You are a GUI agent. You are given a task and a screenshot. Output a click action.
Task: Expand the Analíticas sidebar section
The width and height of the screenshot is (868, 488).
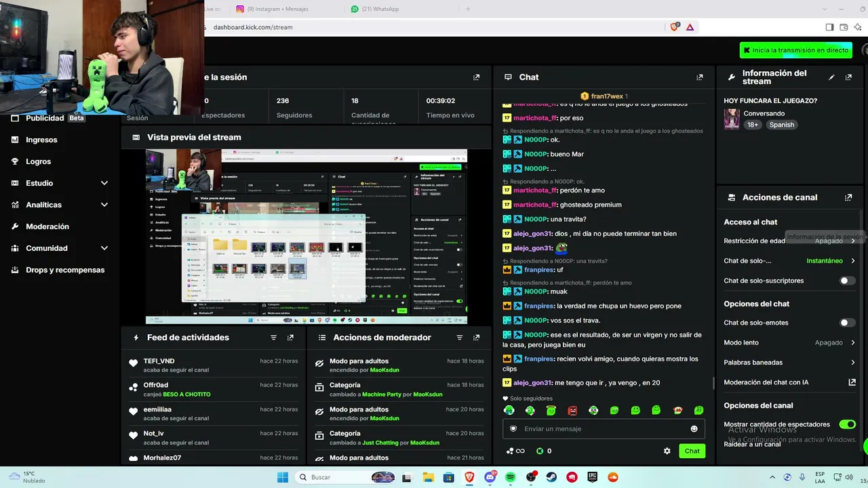pyautogui.click(x=104, y=205)
